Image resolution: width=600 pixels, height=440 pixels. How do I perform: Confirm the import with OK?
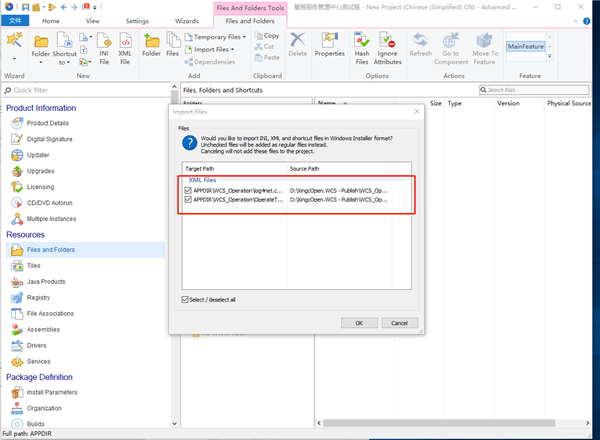pyautogui.click(x=358, y=323)
